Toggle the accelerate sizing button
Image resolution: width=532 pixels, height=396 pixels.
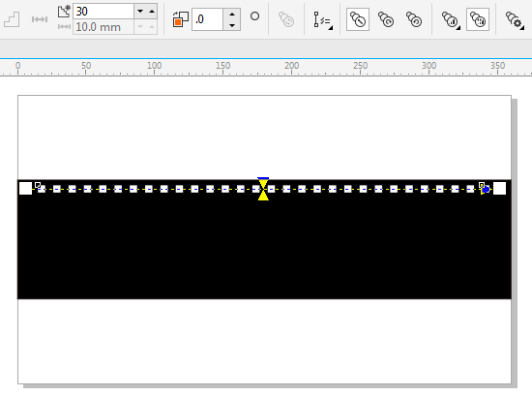point(478,19)
